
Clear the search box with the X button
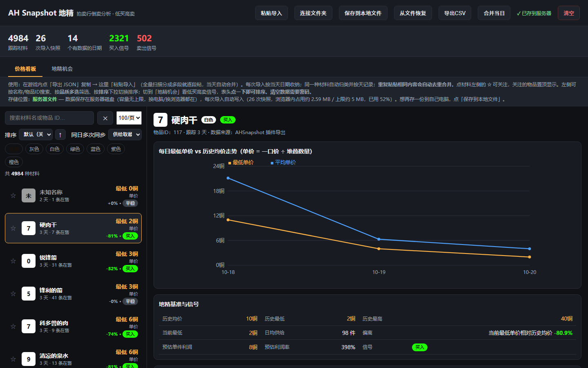(x=105, y=118)
